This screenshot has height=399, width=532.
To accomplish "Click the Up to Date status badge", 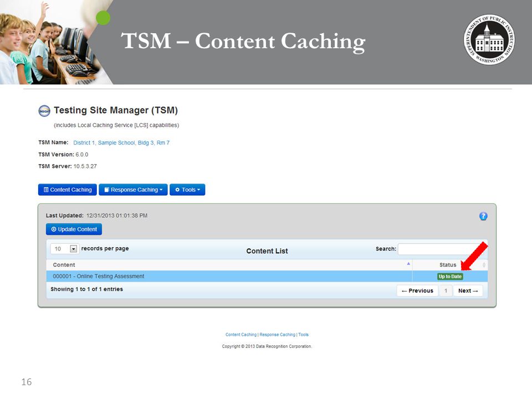I will pos(450,277).
